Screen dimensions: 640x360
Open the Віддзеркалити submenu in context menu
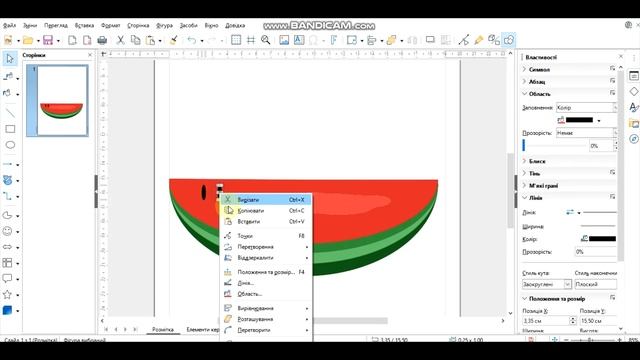pos(266,258)
